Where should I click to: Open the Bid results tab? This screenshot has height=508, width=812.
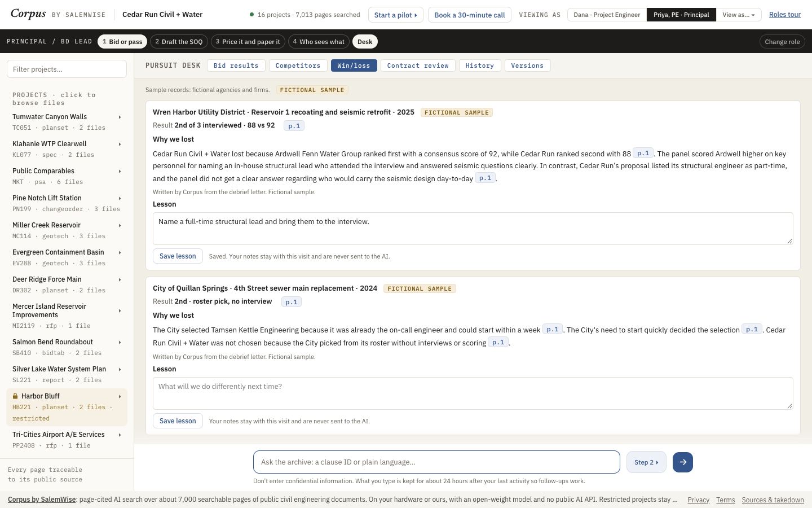coord(236,65)
